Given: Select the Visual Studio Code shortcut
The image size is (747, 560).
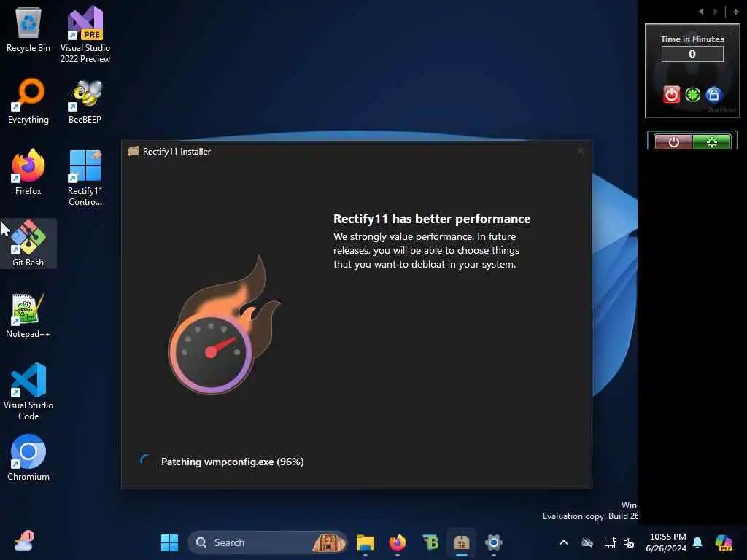Looking at the screenshot, I should tap(28, 391).
